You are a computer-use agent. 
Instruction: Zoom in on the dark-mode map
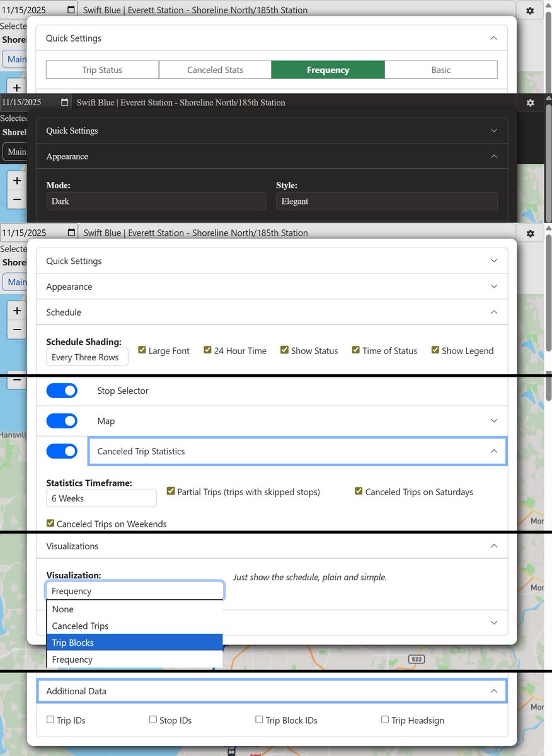17,181
